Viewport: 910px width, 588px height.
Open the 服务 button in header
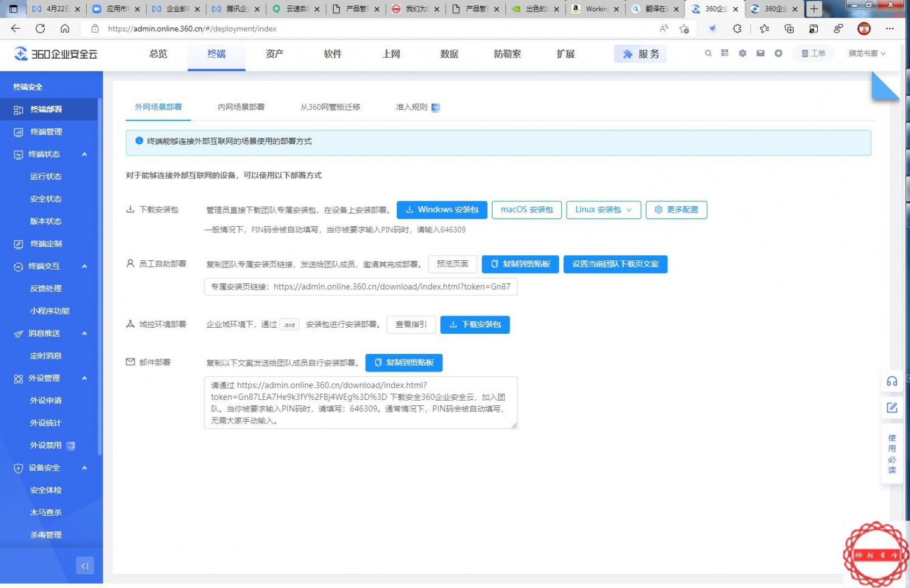tap(641, 54)
